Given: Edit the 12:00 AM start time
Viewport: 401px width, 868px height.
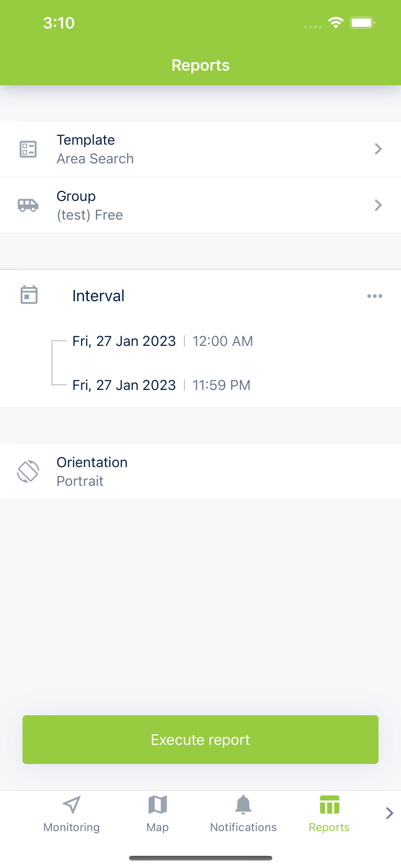Looking at the screenshot, I should pos(223,341).
